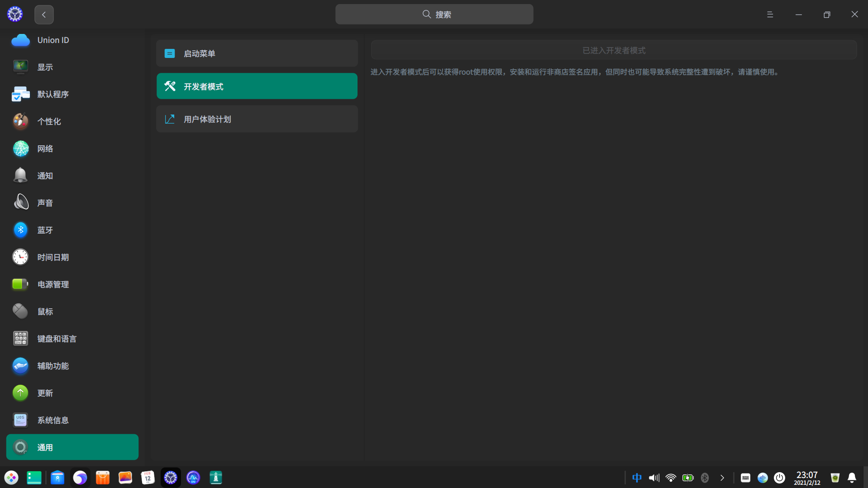Viewport: 868px width, 488px height.
Task: Select the 通用 general settings category
Action: [72, 447]
